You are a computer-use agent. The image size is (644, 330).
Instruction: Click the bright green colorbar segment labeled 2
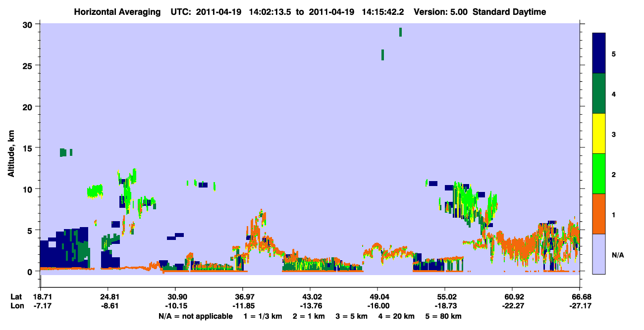click(x=599, y=174)
